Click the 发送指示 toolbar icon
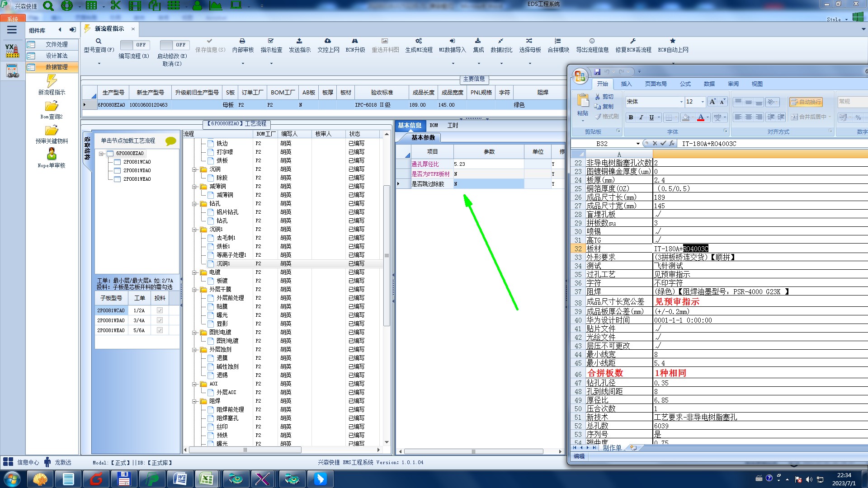 coord(299,41)
